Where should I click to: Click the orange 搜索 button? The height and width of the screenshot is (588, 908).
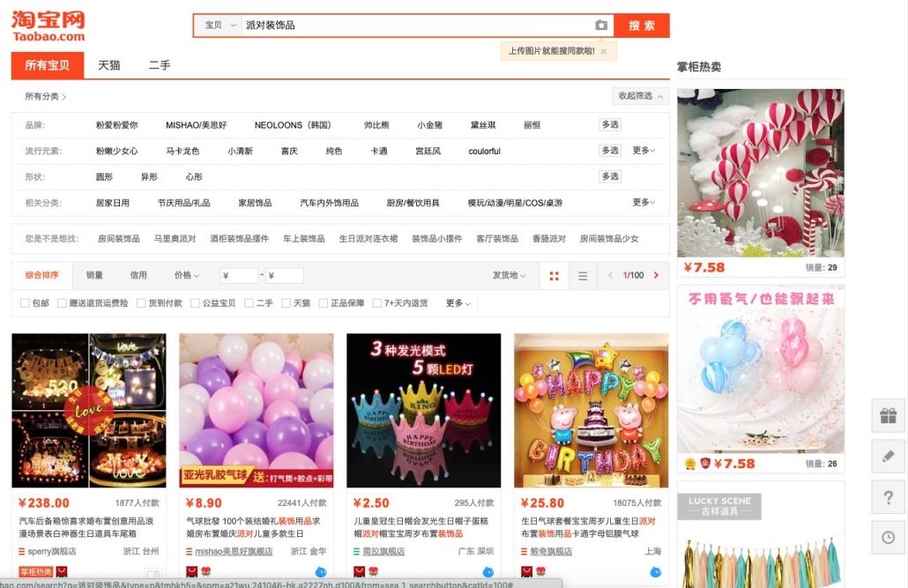642,26
